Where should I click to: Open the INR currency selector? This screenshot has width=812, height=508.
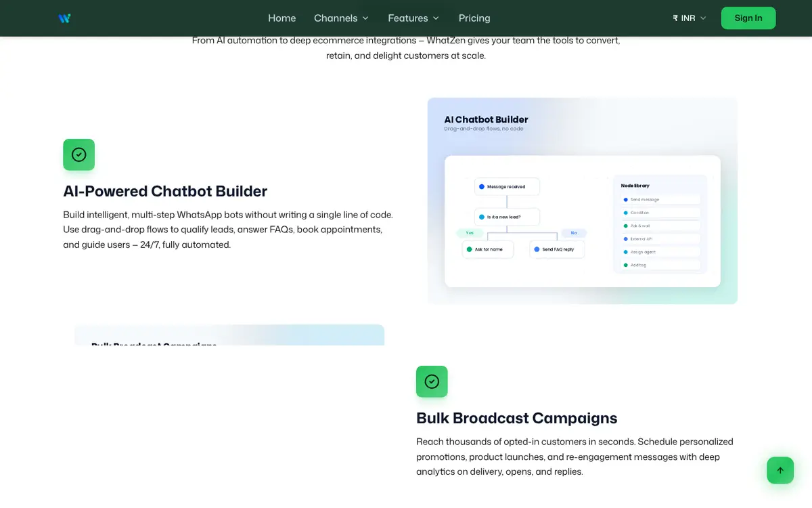pyautogui.click(x=690, y=18)
